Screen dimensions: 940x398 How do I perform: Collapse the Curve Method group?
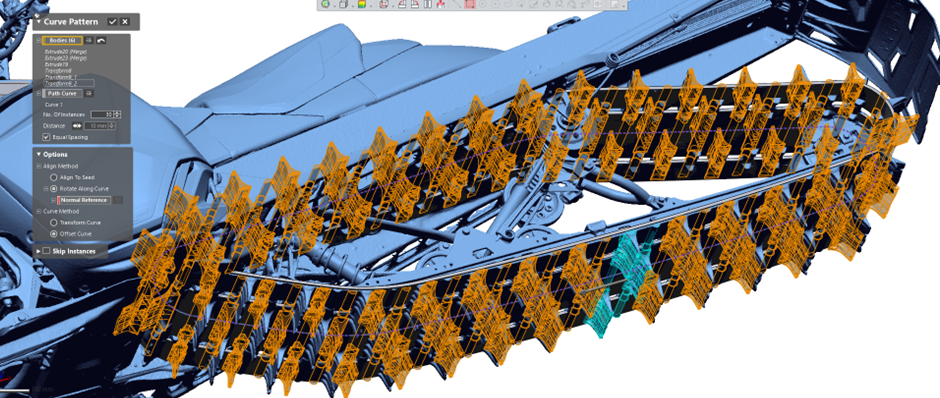[38, 212]
